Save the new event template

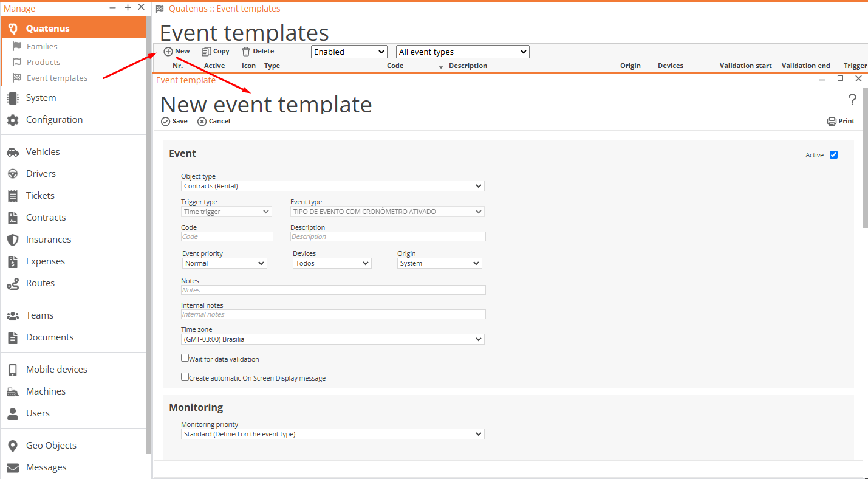(174, 122)
